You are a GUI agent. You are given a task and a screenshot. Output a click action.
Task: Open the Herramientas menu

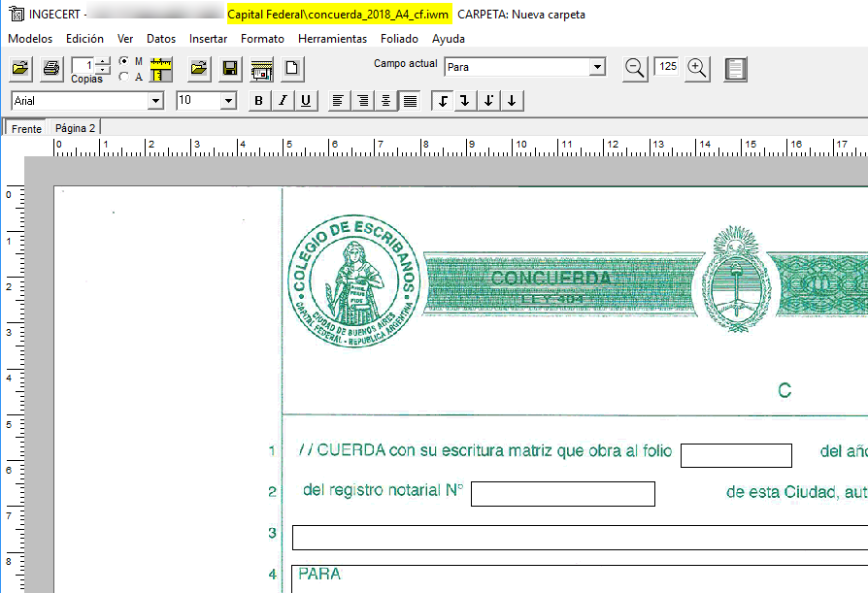point(333,39)
